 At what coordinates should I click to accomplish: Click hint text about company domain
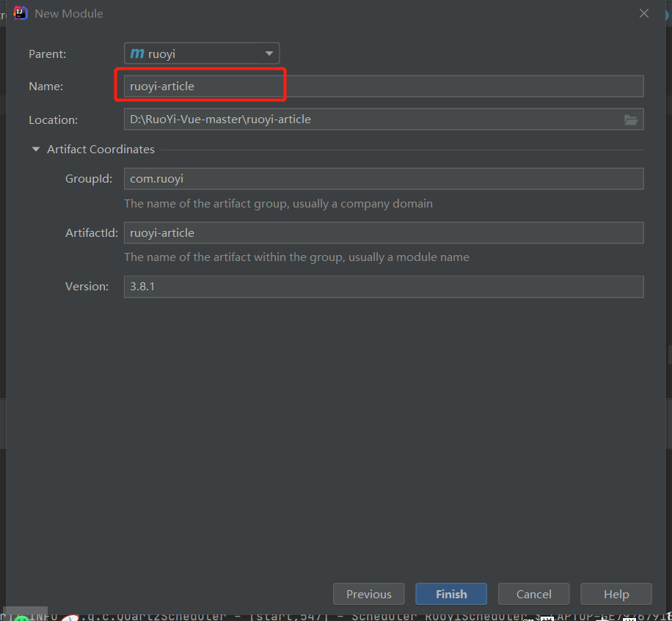(279, 203)
